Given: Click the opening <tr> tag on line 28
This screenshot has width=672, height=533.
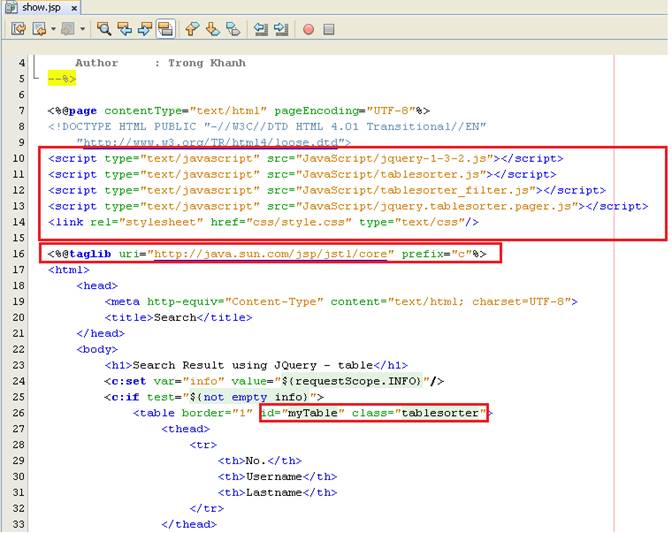Looking at the screenshot, I should click(203, 444).
